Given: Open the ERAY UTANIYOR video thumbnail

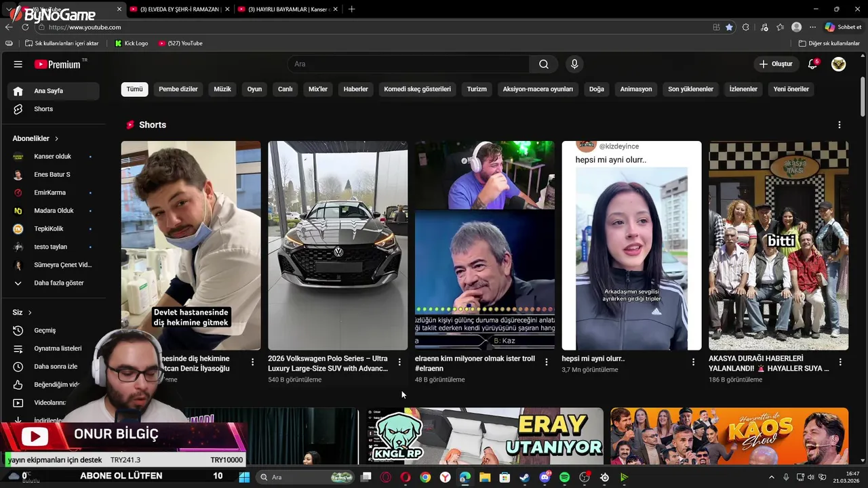Looking at the screenshot, I should 485,436.
